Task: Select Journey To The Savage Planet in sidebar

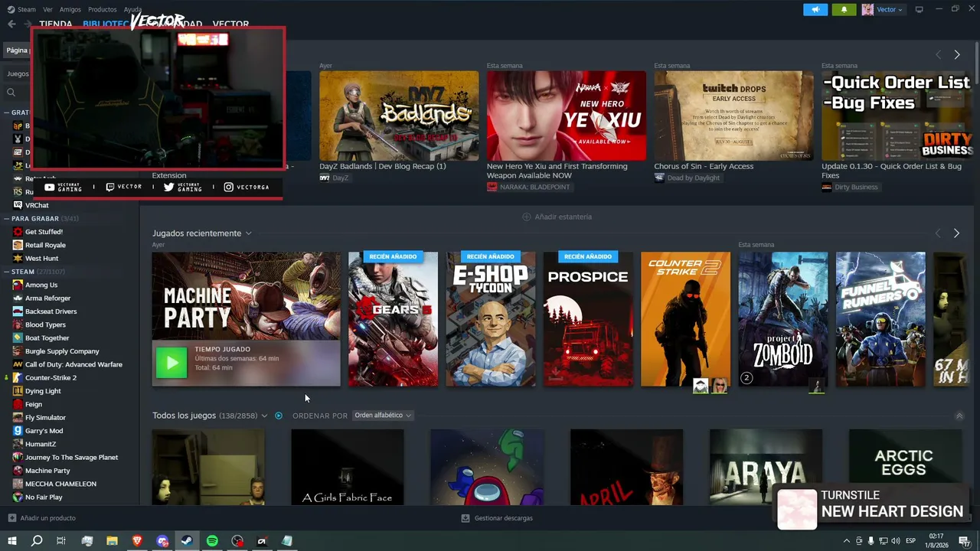Action: (72, 458)
